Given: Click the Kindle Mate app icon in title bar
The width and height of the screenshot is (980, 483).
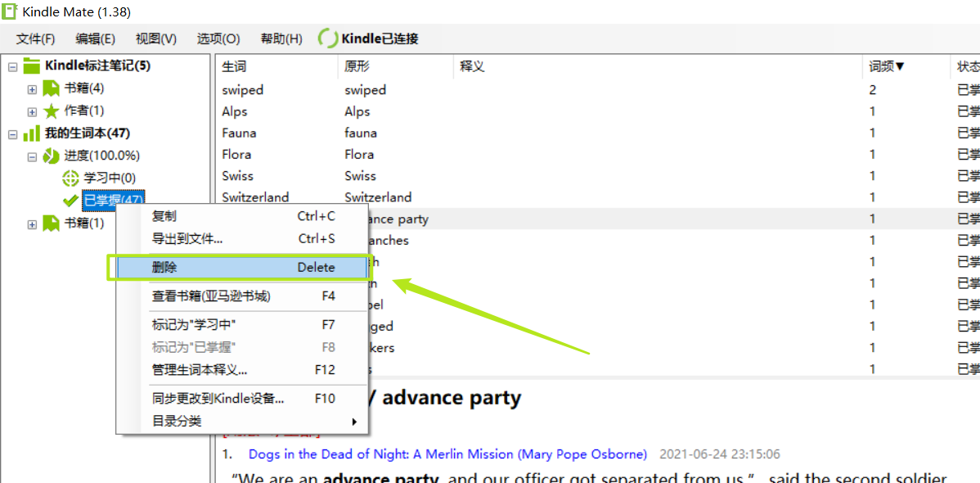Looking at the screenshot, I should tap(9, 11).
